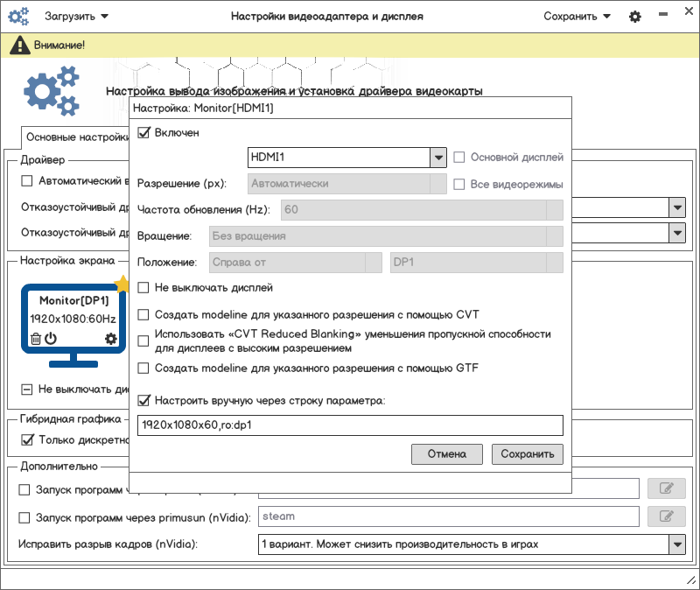Click dialog title Настройка: Monitor[HDMI1]
700x590 pixels.
point(203,108)
